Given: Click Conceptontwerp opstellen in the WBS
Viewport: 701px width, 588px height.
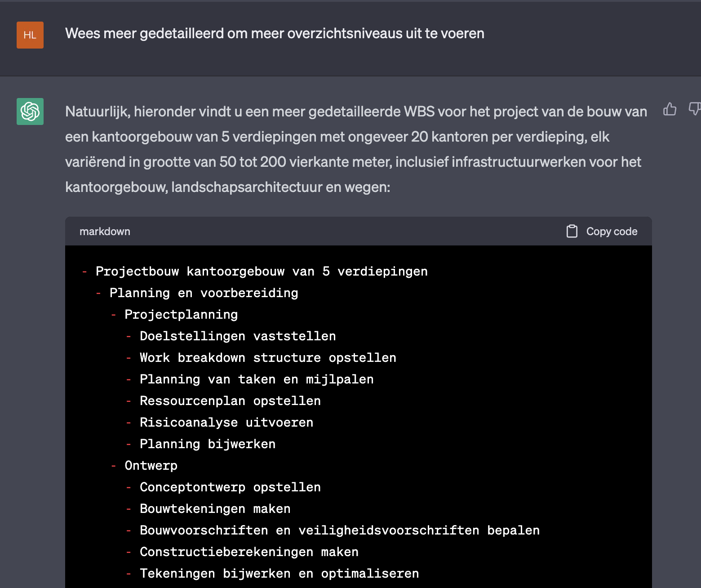Looking at the screenshot, I should 230,487.
